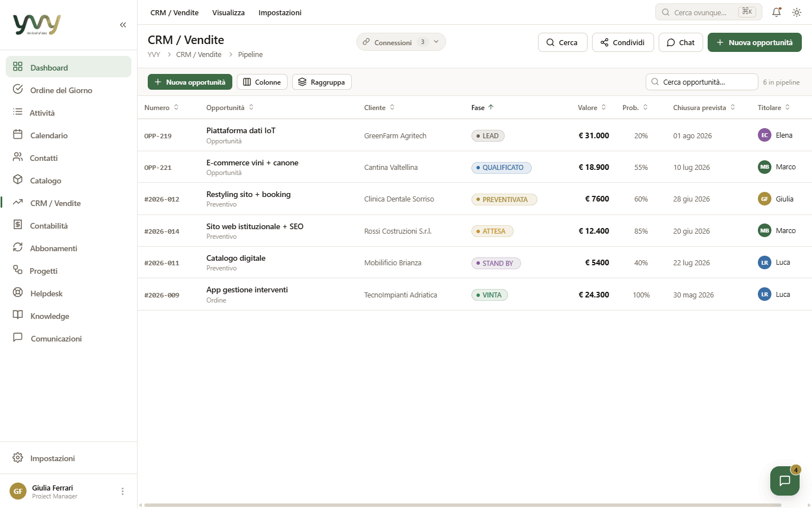
Task: Open Knowledge in the sidebar
Action: pos(68,316)
